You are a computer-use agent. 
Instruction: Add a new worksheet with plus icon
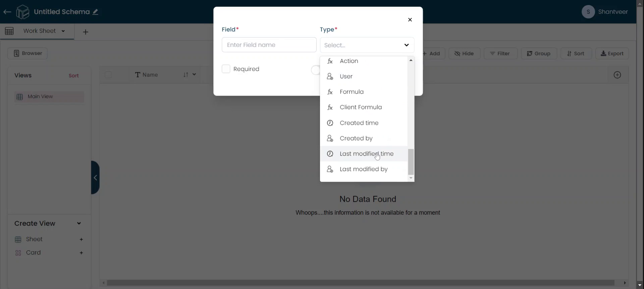point(86,32)
